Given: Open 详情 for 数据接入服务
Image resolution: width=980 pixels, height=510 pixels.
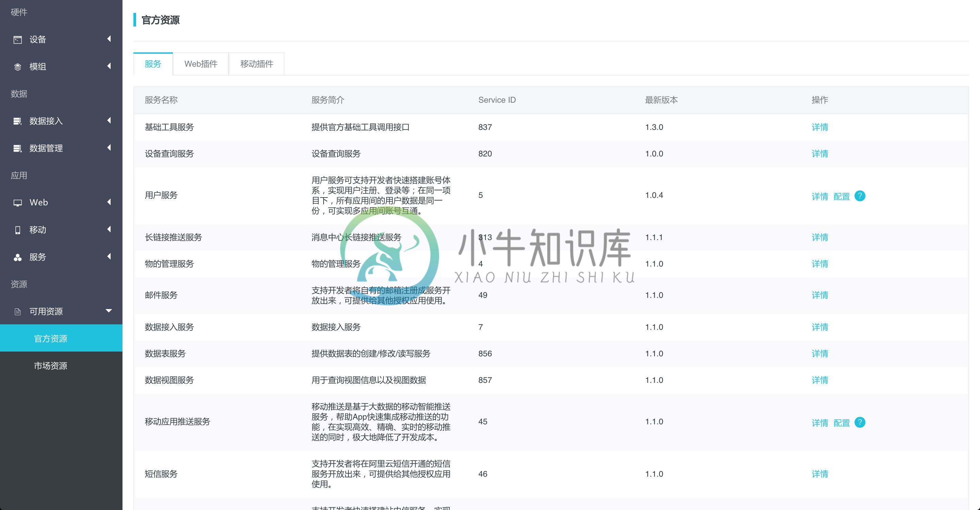Looking at the screenshot, I should pos(820,327).
